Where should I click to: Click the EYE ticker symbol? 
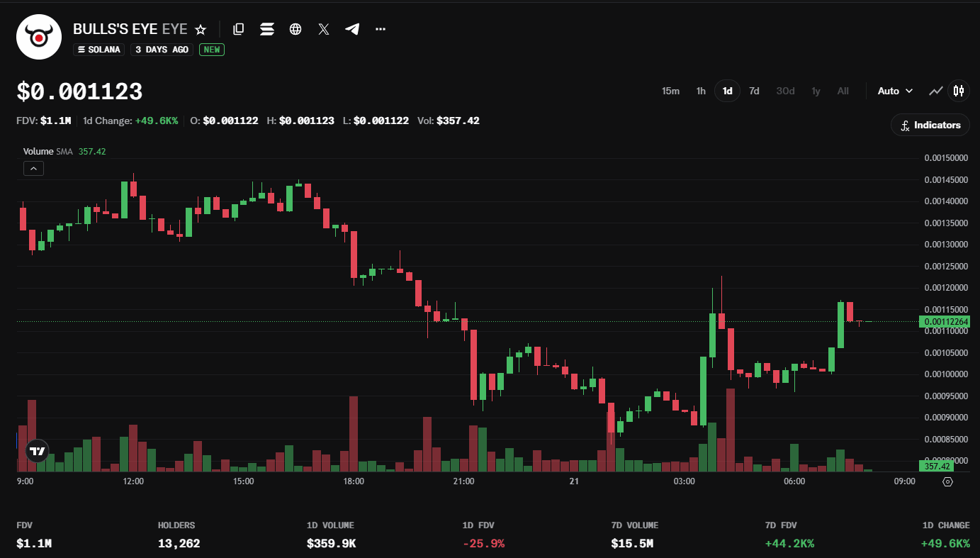[175, 29]
